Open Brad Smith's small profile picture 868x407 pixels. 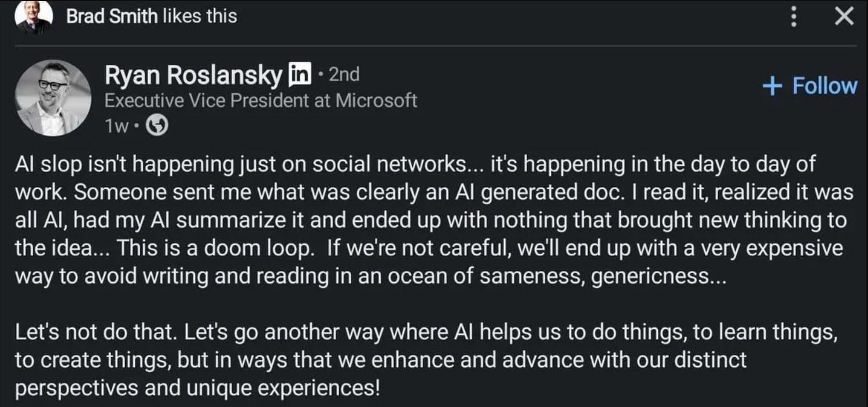[34, 17]
